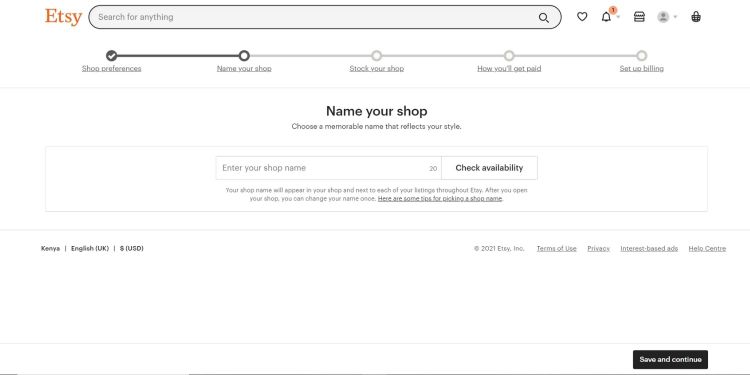750x375 pixels.
Task: Open the notifications bell icon
Action: pos(607,17)
